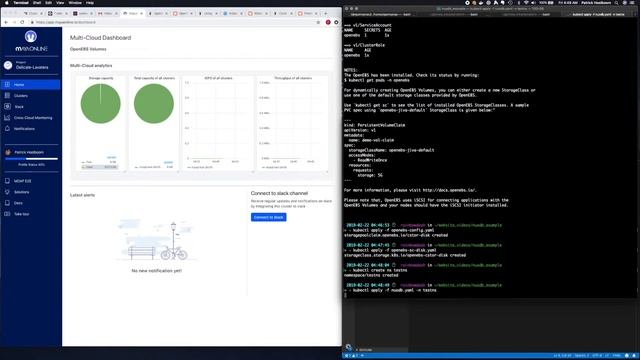Select the kubectl apply terminal tab
This screenshot has width=640, height=360.
pos(598,14)
